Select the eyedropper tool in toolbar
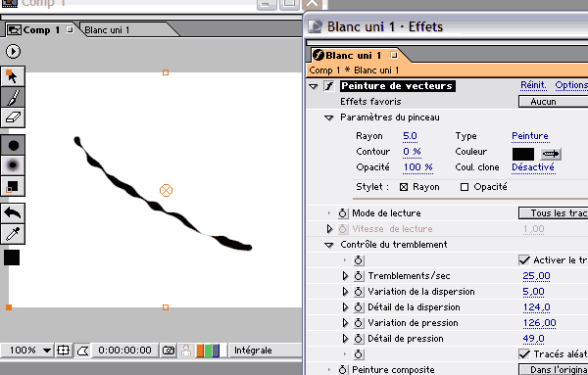588x375 pixels. [x=13, y=234]
